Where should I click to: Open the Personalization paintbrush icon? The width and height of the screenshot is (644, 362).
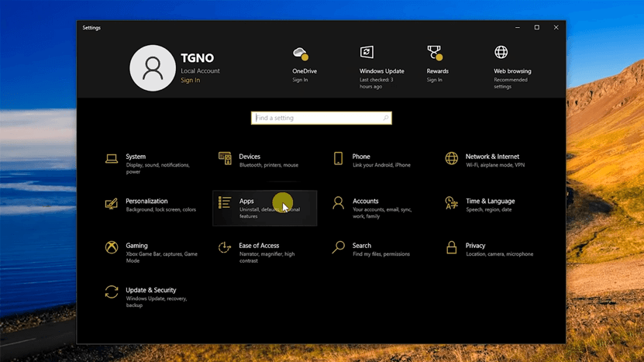click(112, 203)
